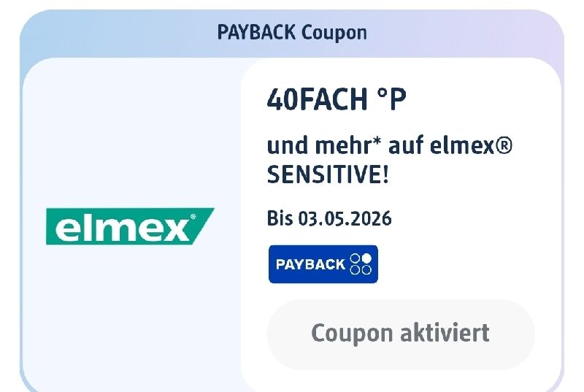This screenshot has height=392, width=584.
Task: Tap the gradient header bar of coupon
Action: [x=292, y=34]
